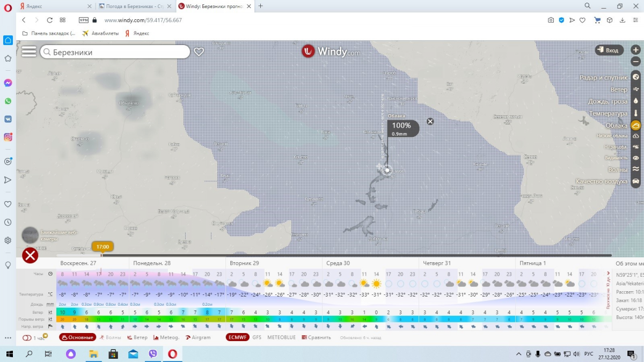Select the Wind (Ветер) layer icon

(x=635, y=90)
